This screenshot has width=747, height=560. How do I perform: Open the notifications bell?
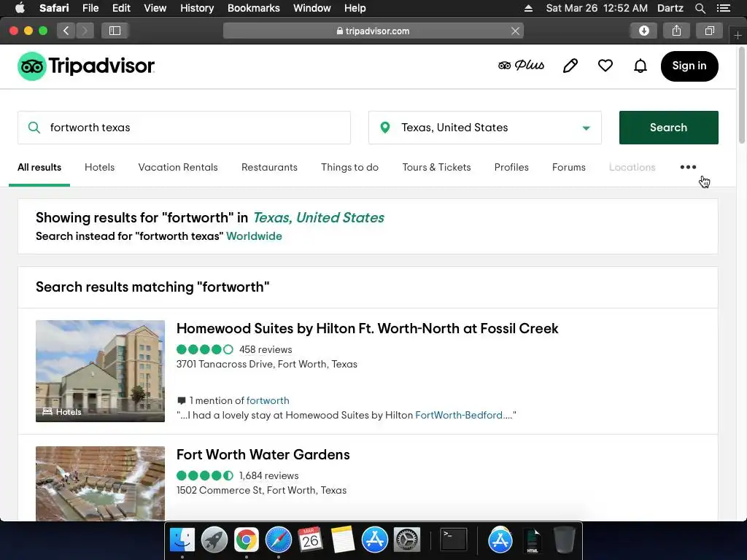tap(640, 66)
